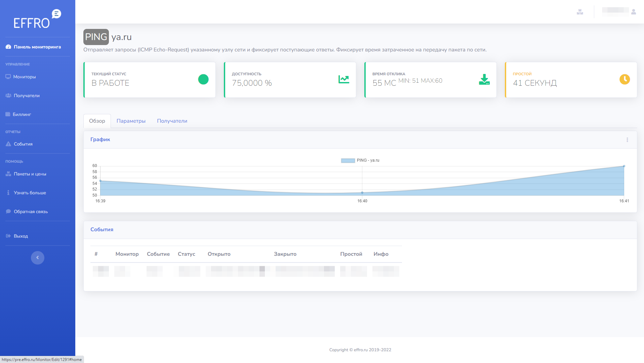Go to Биллинг in the sidebar

pyautogui.click(x=22, y=115)
